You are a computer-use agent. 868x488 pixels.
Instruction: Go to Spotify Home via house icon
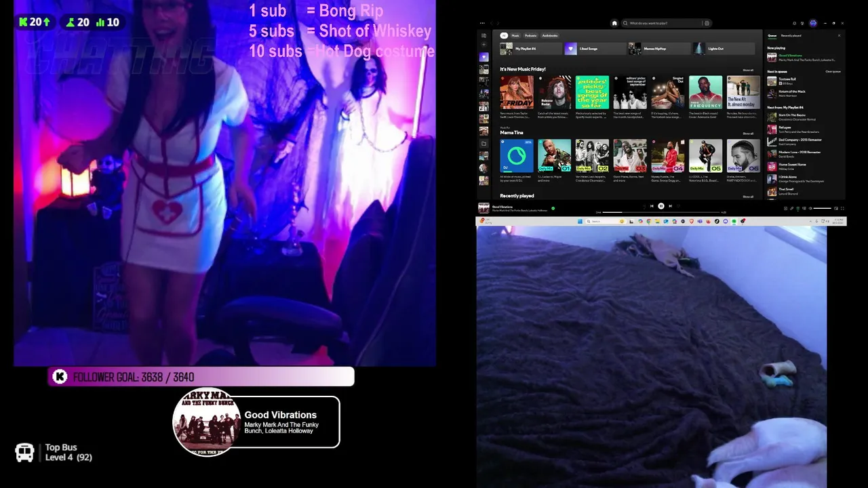pos(614,23)
